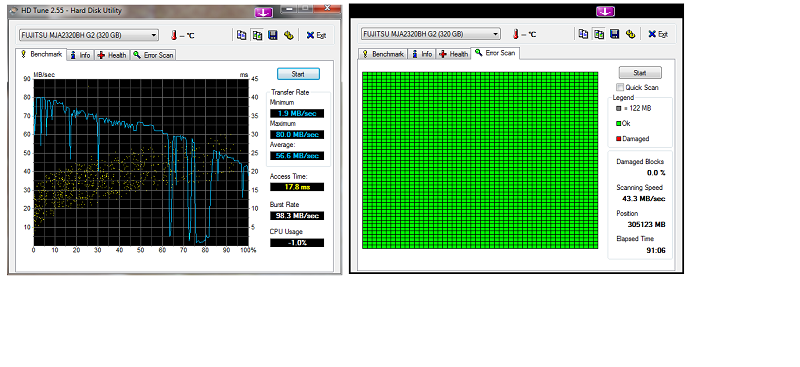The image size is (800, 367).
Task: Open Options wrench icon in right Error Scan window
Action: click(x=630, y=34)
